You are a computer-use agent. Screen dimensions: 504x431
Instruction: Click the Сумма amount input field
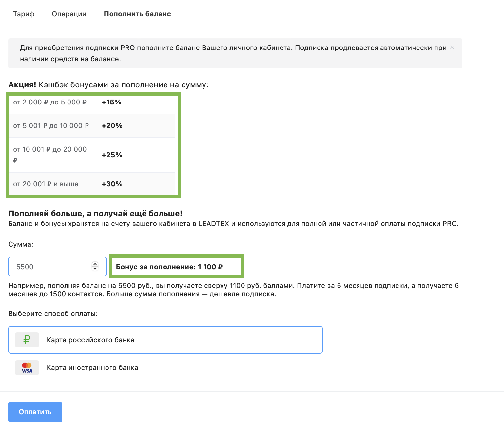coord(49,267)
